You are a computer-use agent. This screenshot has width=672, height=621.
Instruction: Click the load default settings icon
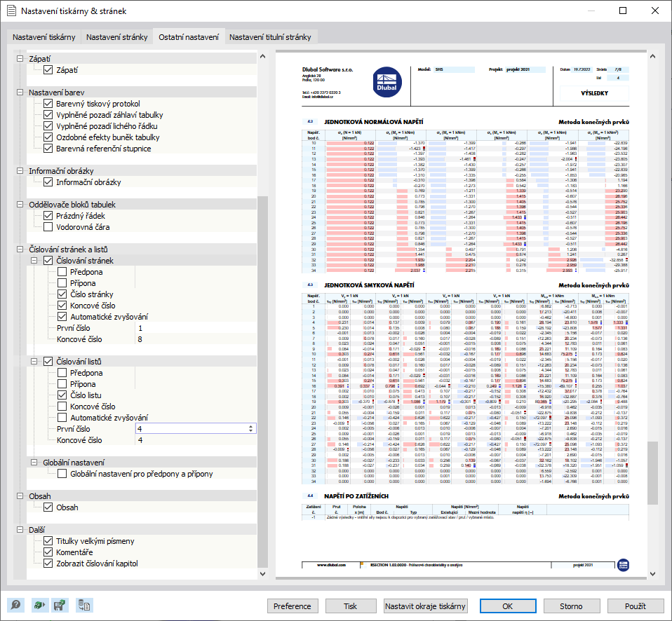(39, 605)
